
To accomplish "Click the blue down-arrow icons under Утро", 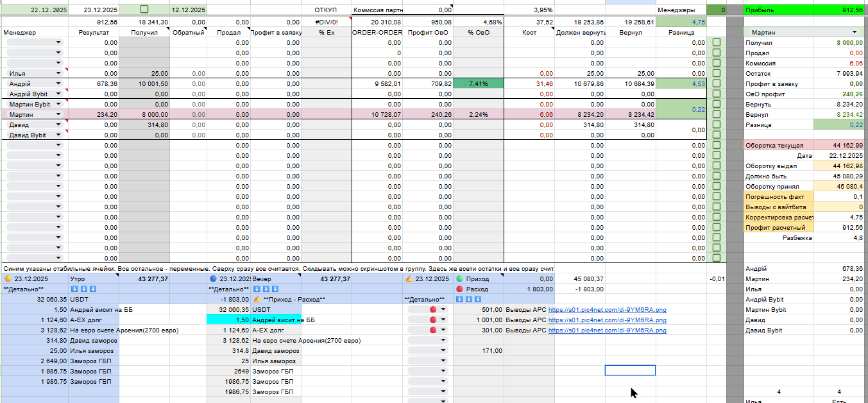I will coord(83,289).
